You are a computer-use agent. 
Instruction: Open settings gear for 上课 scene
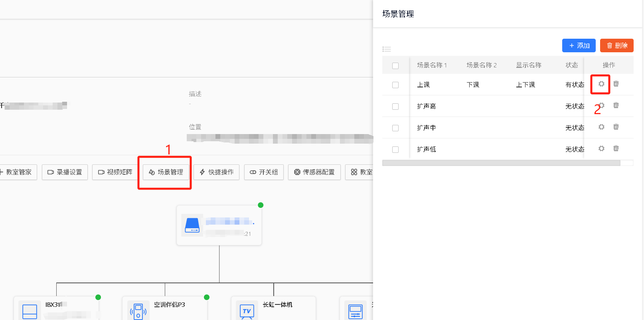601,84
